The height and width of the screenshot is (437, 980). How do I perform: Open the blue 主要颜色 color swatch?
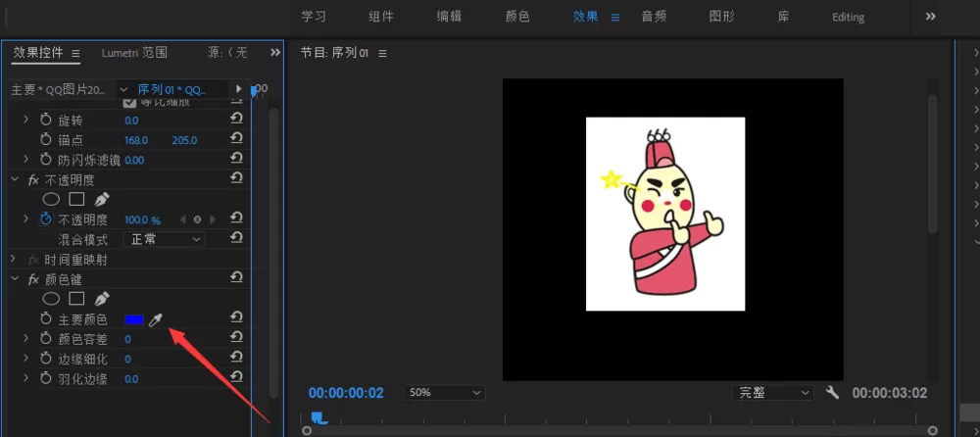pyautogui.click(x=134, y=319)
